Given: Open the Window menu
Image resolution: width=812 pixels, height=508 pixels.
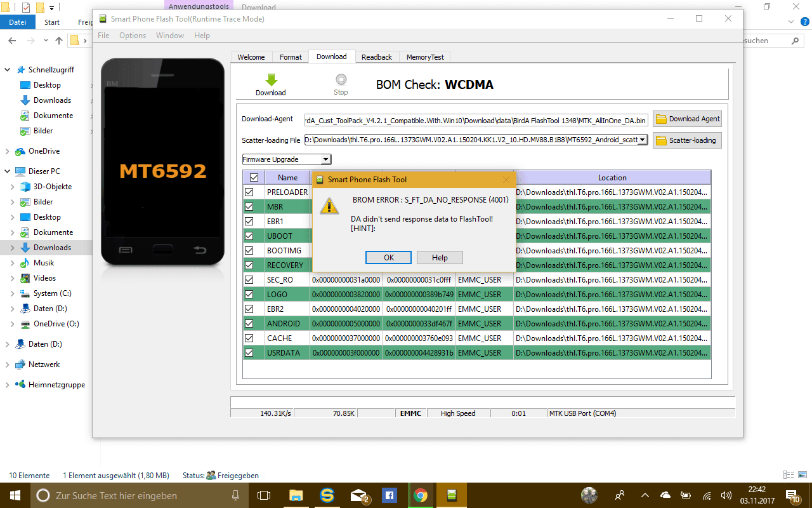Looking at the screenshot, I should [170, 36].
